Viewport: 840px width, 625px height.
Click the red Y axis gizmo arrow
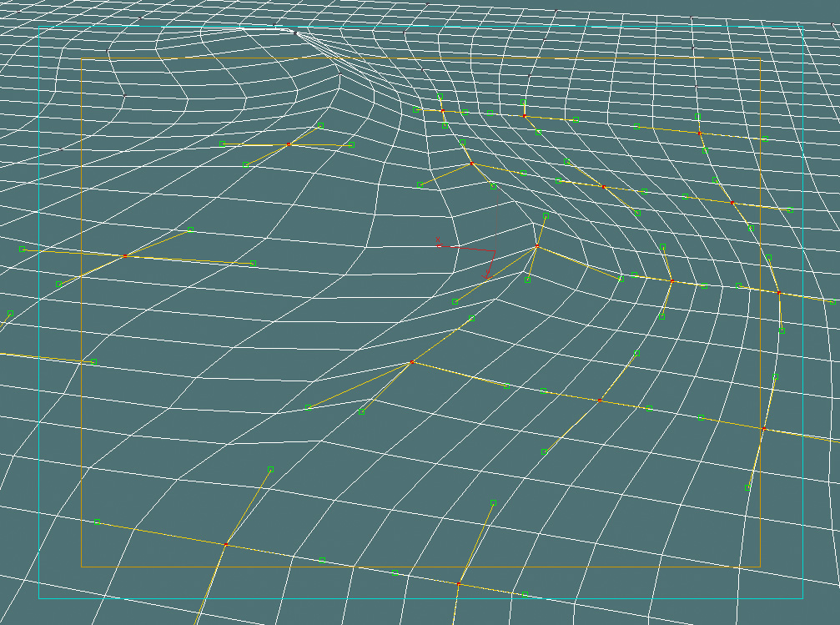[486, 275]
